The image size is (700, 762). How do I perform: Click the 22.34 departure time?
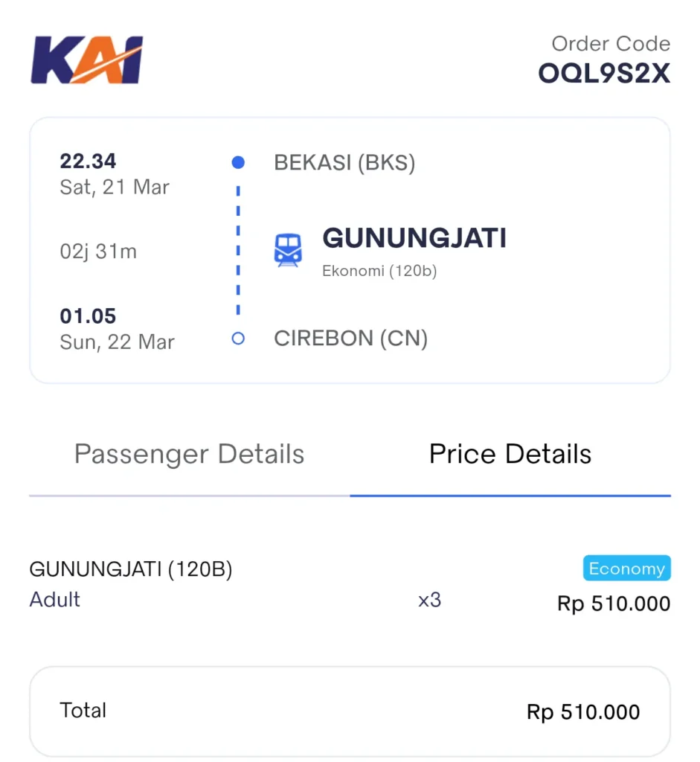pos(88,161)
